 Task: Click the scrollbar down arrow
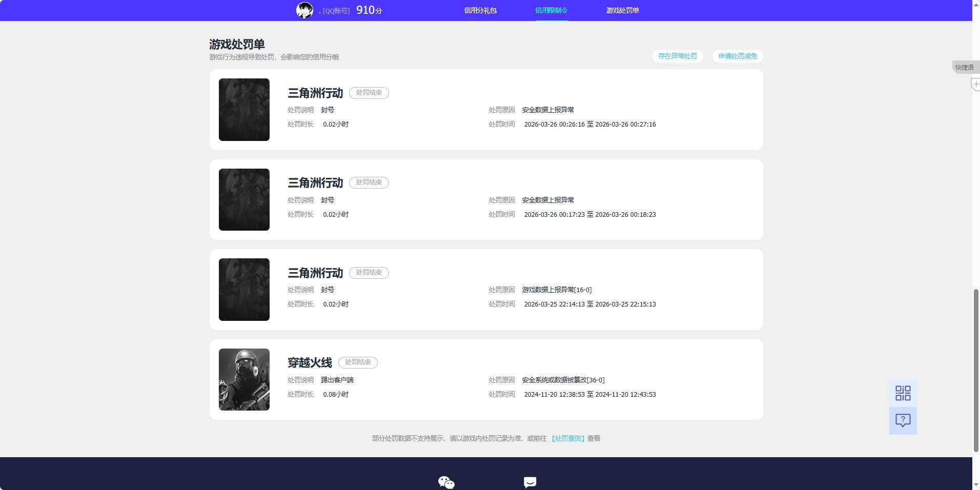pos(976,485)
